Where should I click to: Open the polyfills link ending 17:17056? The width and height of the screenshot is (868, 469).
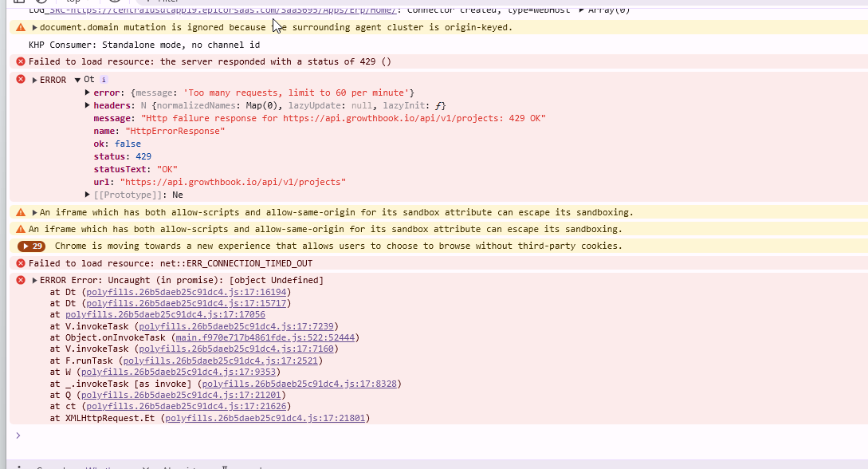[166, 314]
